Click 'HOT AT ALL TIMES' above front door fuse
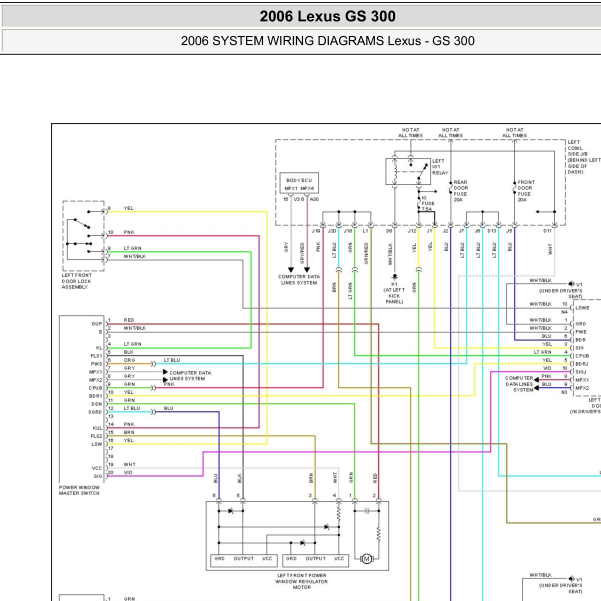This screenshot has width=601, height=601. [x=514, y=133]
